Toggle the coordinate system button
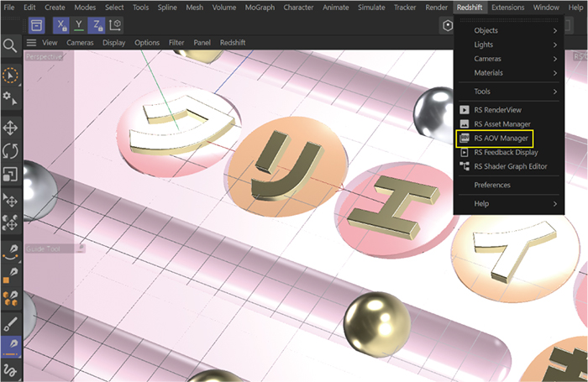Screen dimensions: 588x382 pyautogui.click(x=115, y=25)
